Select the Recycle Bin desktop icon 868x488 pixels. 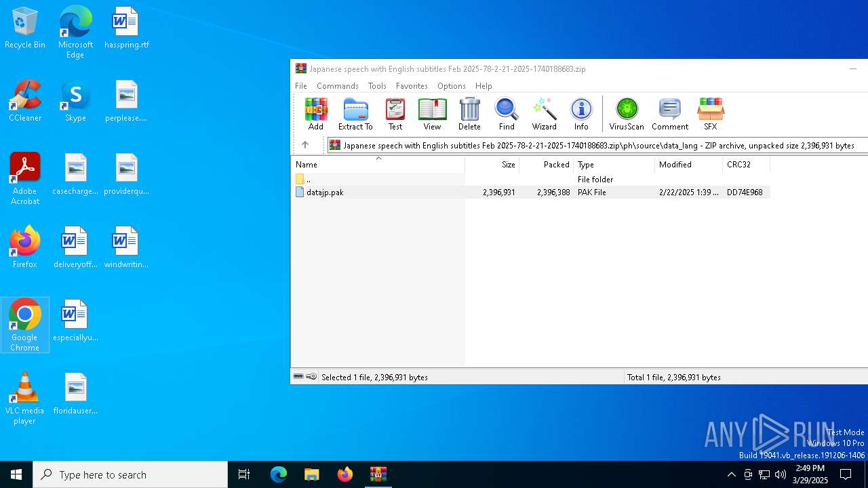(25, 28)
